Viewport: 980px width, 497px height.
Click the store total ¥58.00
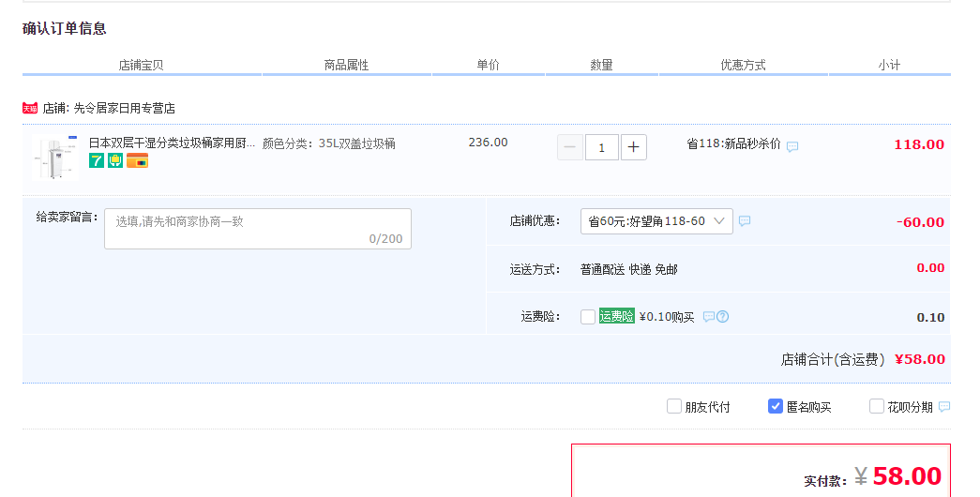coord(919,359)
